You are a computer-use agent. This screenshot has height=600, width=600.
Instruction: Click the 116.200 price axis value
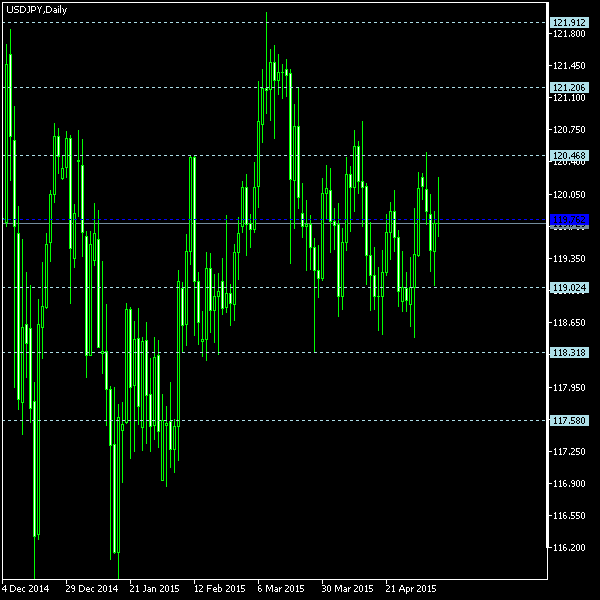pyautogui.click(x=569, y=548)
